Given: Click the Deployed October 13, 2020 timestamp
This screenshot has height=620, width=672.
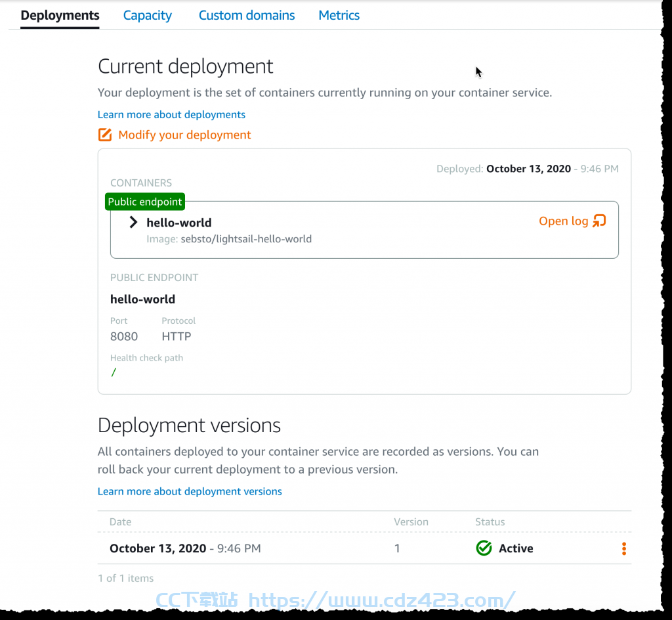Looking at the screenshot, I should [x=528, y=169].
